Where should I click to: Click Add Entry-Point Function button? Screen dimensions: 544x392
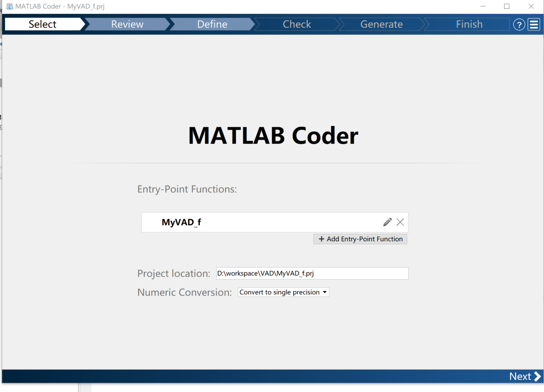(x=360, y=239)
